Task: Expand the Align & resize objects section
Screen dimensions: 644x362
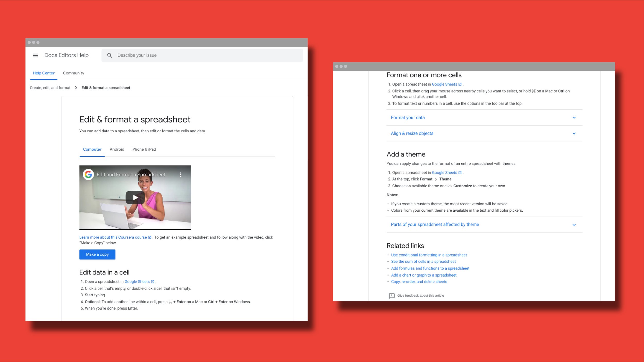Action: click(484, 133)
